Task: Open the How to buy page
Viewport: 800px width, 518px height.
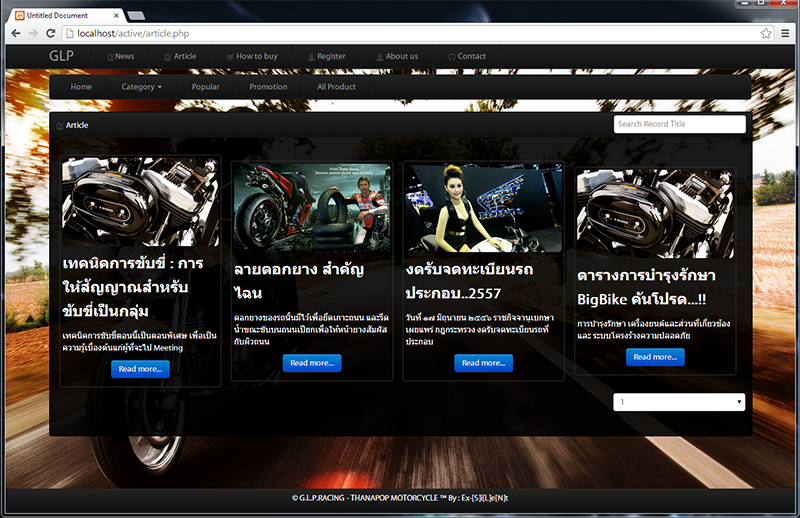Action: (252, 56)
